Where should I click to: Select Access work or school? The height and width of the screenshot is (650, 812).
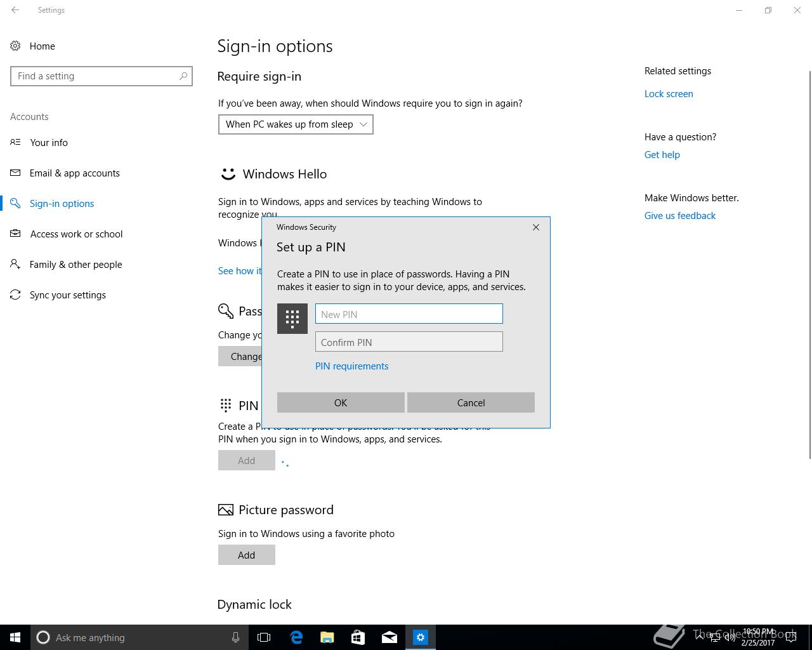point(76,234)
